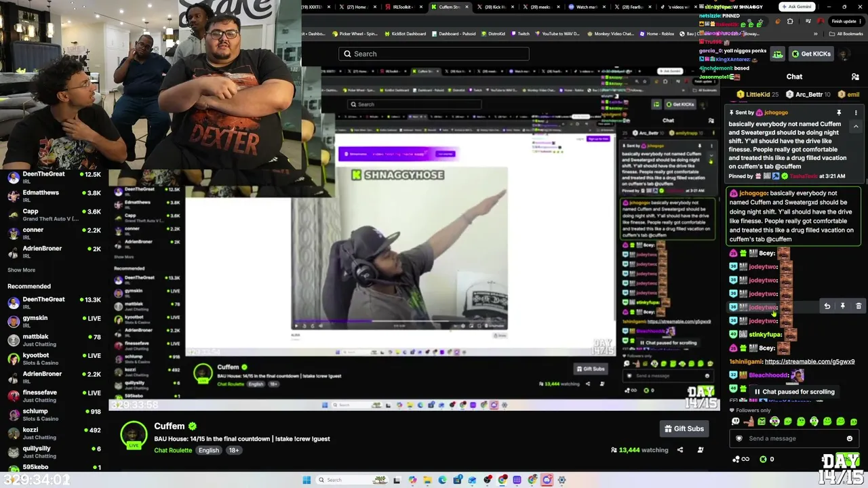Open the Dashboard - Pulsoid bookmark
The image size is (868, 488).
(x=453, y=34)
